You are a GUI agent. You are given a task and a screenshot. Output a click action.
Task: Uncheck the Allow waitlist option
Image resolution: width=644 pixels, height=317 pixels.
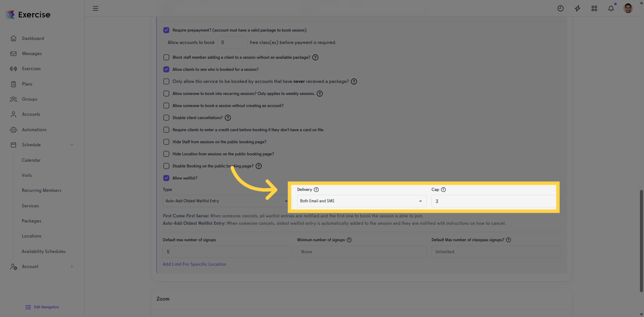(x=166, y=178)
